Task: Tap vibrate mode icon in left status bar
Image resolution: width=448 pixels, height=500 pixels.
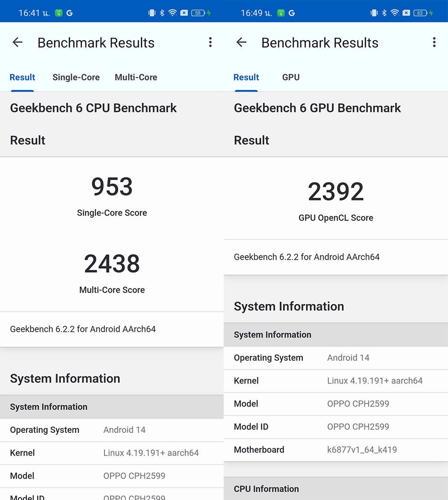Action: (x=151, y=13)
